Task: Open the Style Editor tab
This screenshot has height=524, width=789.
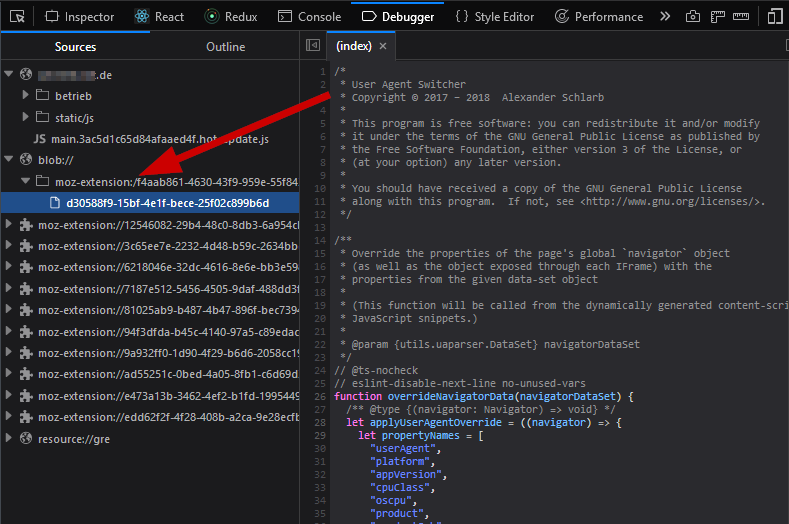Action: (x=494, y=17)
